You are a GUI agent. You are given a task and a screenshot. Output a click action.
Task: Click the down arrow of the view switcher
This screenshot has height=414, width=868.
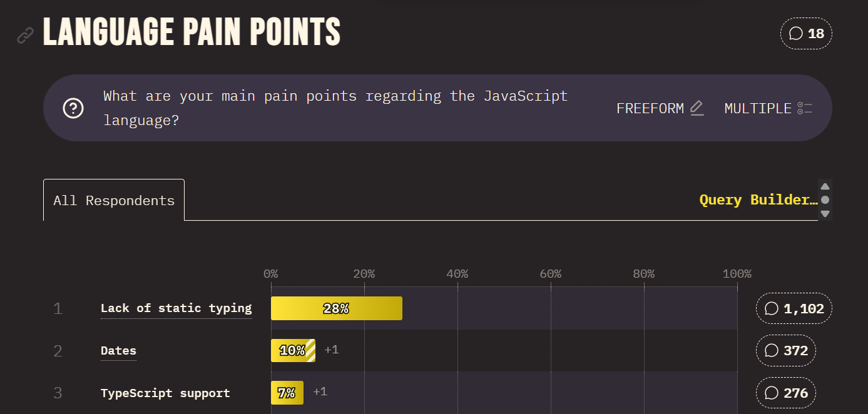pos(825,215)
